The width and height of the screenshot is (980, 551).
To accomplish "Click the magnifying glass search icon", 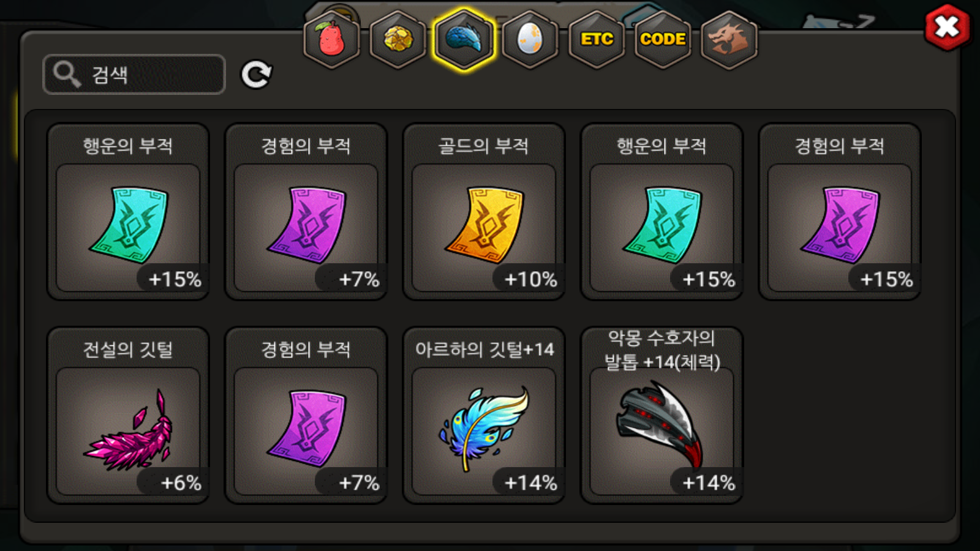I will coord(66,74).
